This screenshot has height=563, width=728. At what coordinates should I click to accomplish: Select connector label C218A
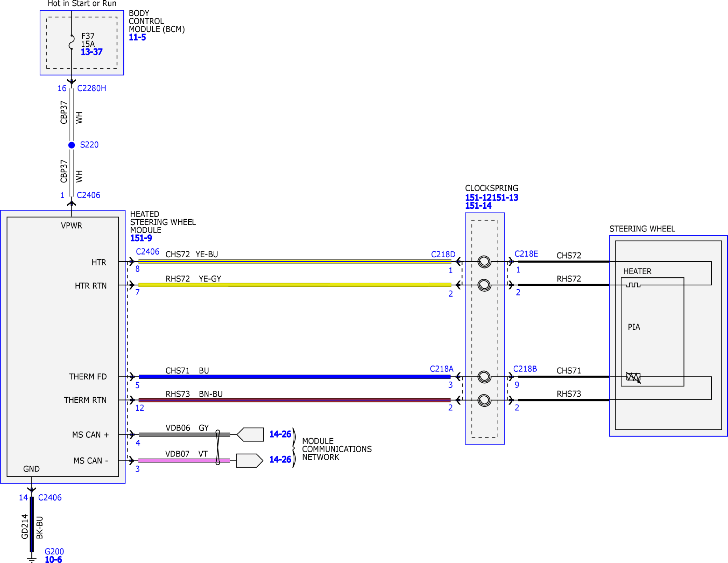tap(442, 369)
